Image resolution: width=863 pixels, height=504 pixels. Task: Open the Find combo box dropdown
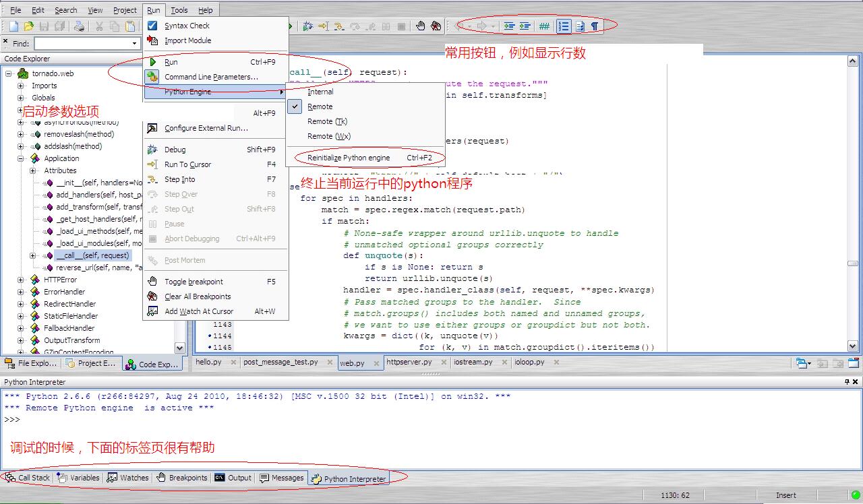(134, 44)
